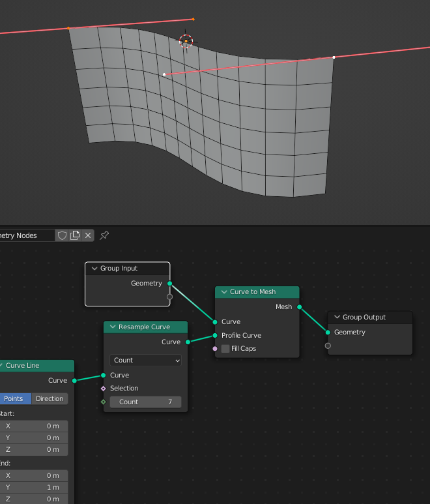Duplicate node tree with new-copy icon
The width and height of the screenshot is (430, 504).
[x=76, y=235]
